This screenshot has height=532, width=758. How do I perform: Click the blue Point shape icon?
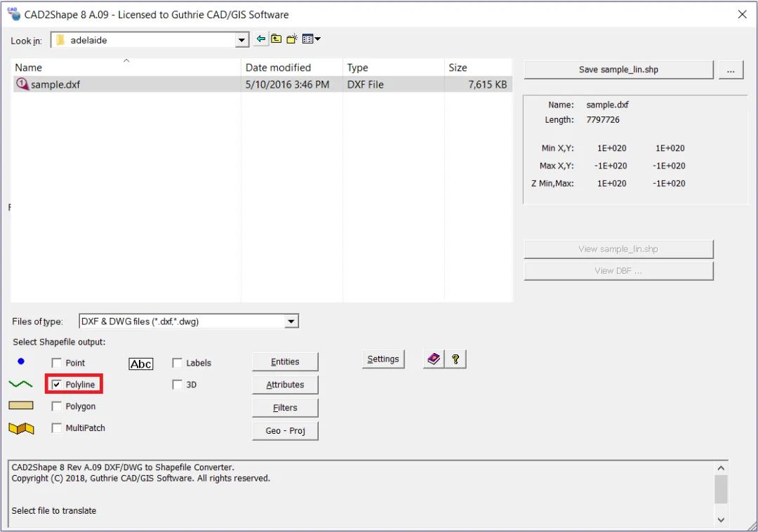tap(21, 361)
